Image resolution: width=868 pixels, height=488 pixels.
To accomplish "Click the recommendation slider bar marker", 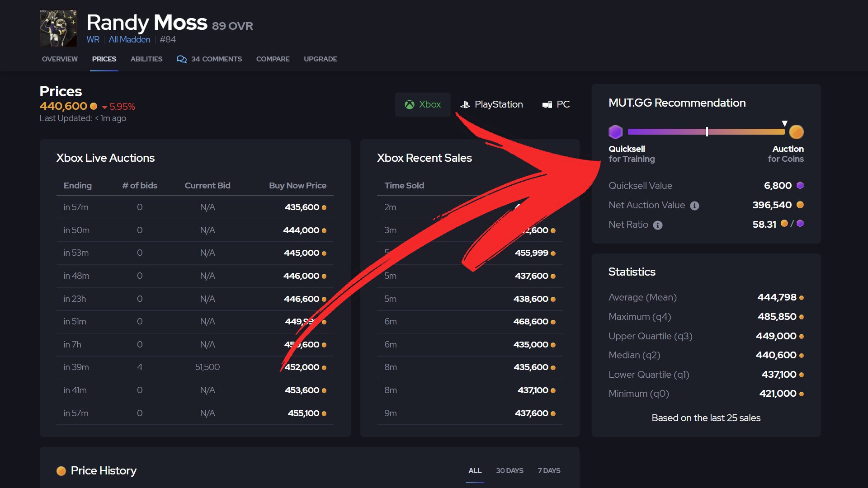I will (707, 131).
